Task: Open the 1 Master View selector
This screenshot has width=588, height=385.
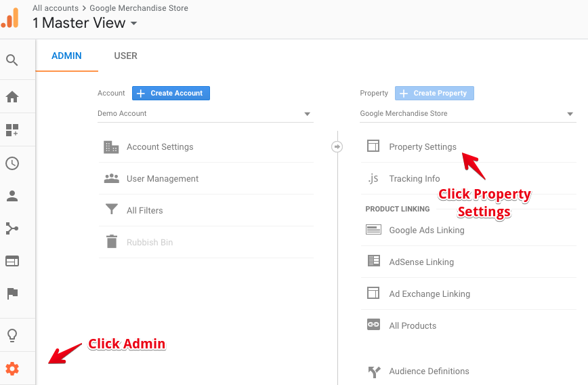Action: [x=85, y=23]
